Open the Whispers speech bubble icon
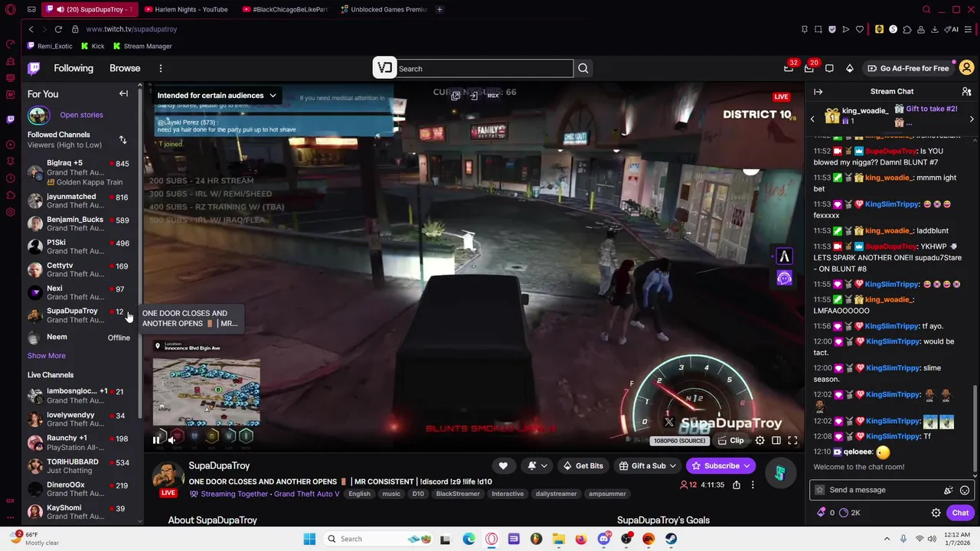This screenshot has width=980, height=551. [829, 68]
